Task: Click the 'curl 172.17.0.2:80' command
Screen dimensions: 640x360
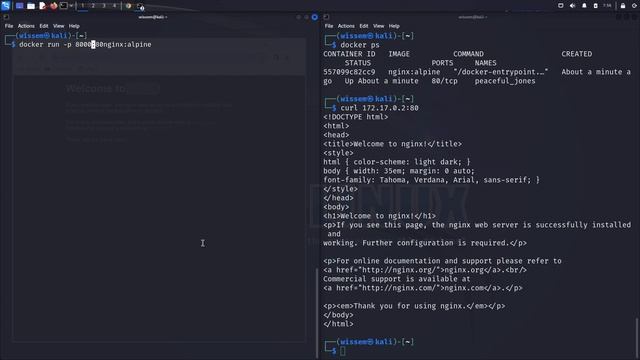Action: 379,108
